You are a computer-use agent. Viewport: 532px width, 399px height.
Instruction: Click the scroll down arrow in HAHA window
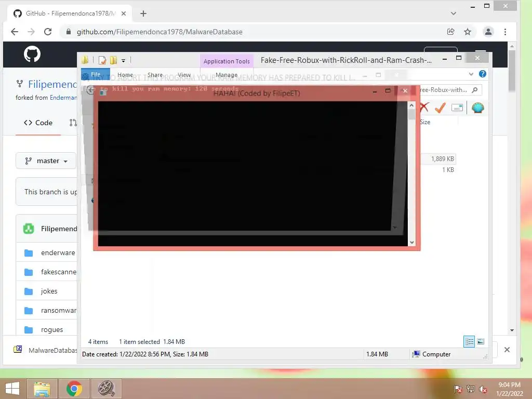pos(411,242)
